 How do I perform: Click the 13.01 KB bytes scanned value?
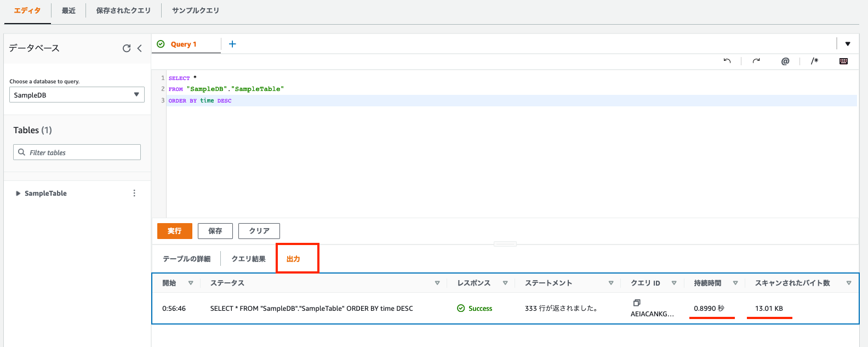[x=769, y=308]
